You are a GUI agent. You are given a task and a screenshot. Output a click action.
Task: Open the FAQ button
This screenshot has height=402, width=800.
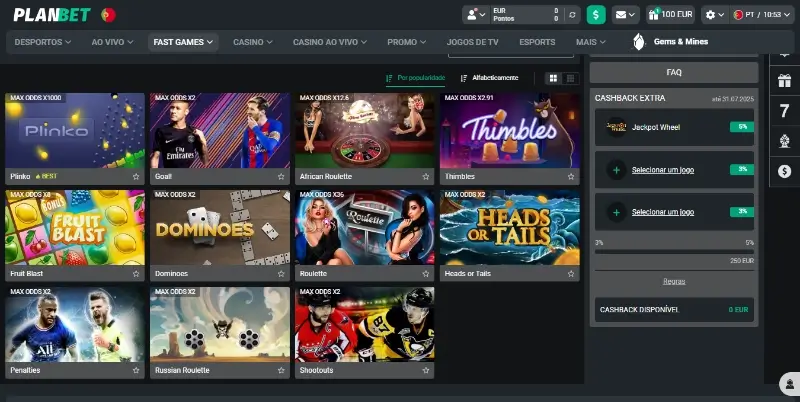pyautogui.click(x=673, y=73)
